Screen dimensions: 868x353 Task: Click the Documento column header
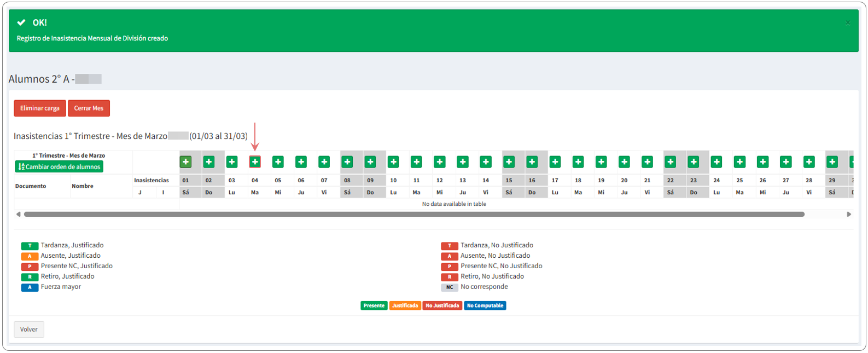coord(31,186)
